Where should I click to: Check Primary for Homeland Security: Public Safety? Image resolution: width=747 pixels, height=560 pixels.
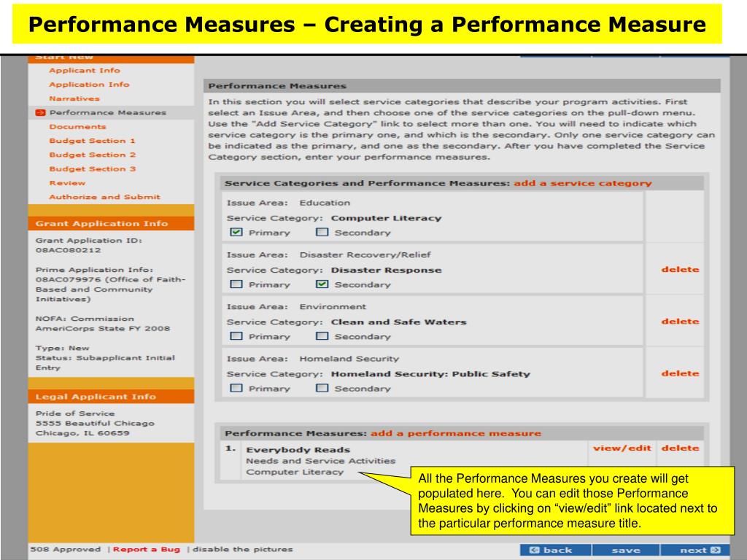click(236, 388)
